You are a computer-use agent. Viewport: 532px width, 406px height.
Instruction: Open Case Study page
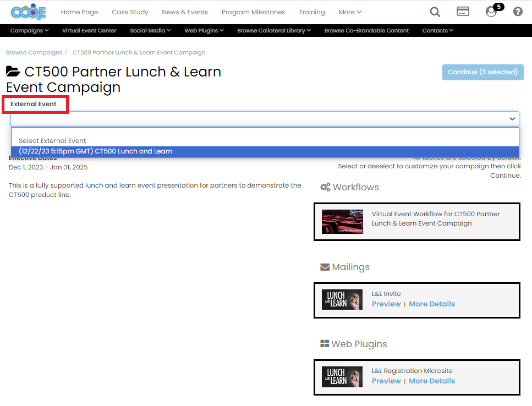130,12
